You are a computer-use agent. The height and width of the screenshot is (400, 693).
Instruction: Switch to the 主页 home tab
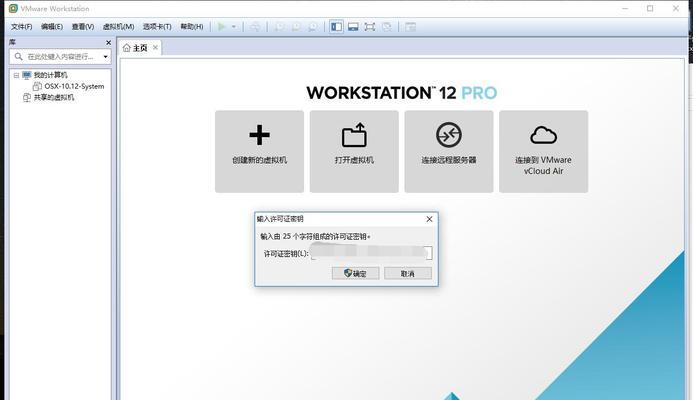click(x=140, y=48)
